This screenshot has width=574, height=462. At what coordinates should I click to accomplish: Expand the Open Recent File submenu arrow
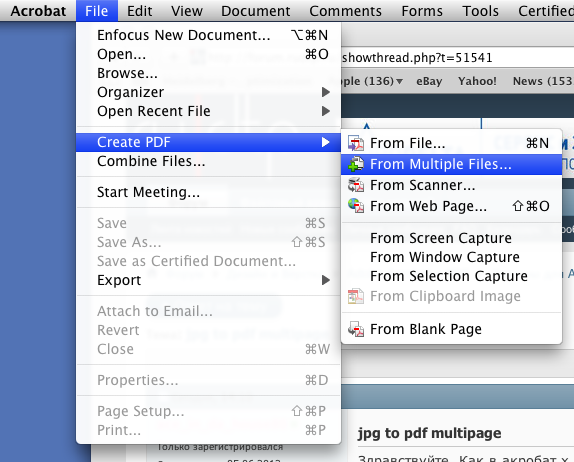[x=325, y=111]
